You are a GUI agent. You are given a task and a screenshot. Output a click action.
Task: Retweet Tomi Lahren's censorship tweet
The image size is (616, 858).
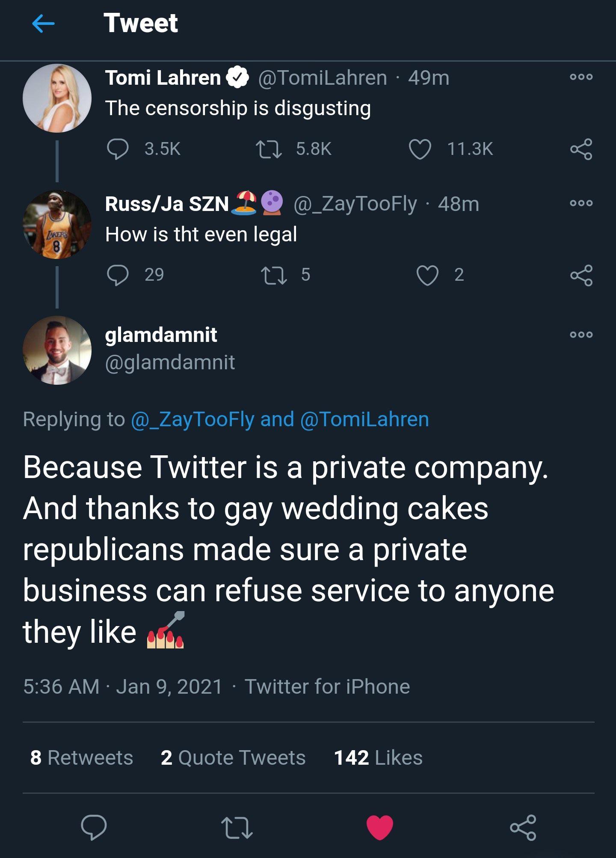pos(269,149)
